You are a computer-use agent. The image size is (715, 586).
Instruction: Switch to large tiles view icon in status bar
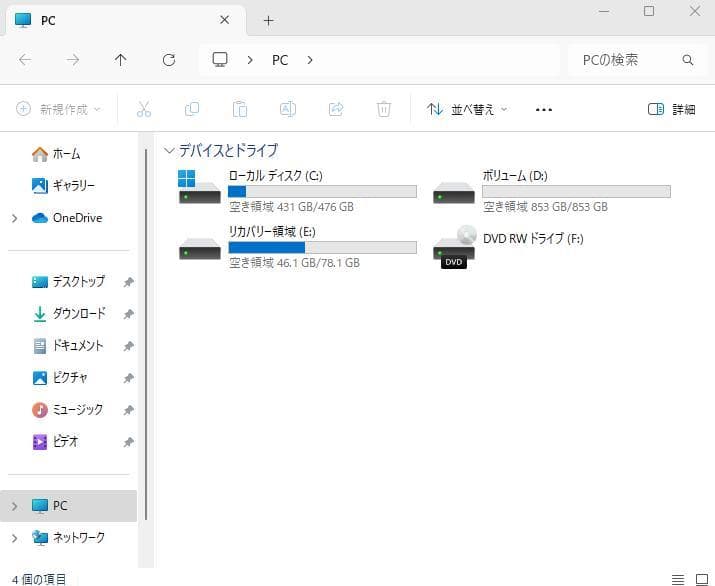tap(702, 580)
